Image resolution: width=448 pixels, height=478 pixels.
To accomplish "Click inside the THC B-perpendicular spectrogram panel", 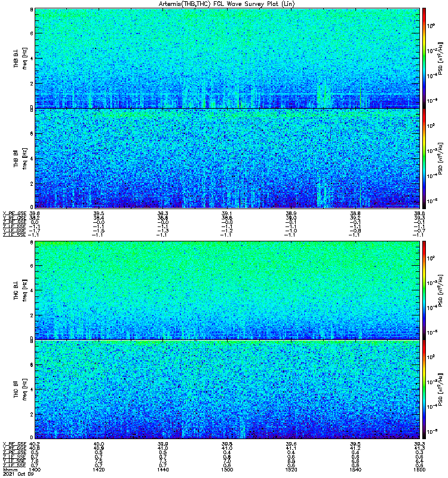I will click(228, 290).
